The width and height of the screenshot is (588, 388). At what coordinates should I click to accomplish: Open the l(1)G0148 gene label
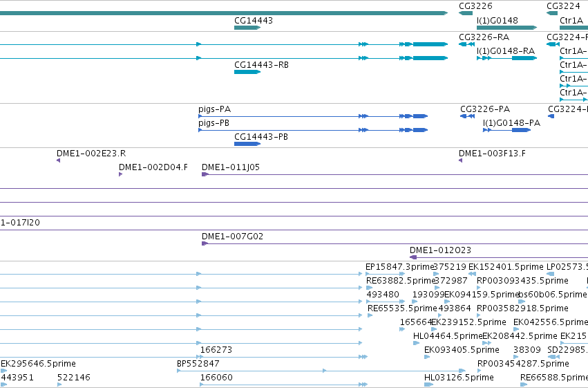coord(497,21)
